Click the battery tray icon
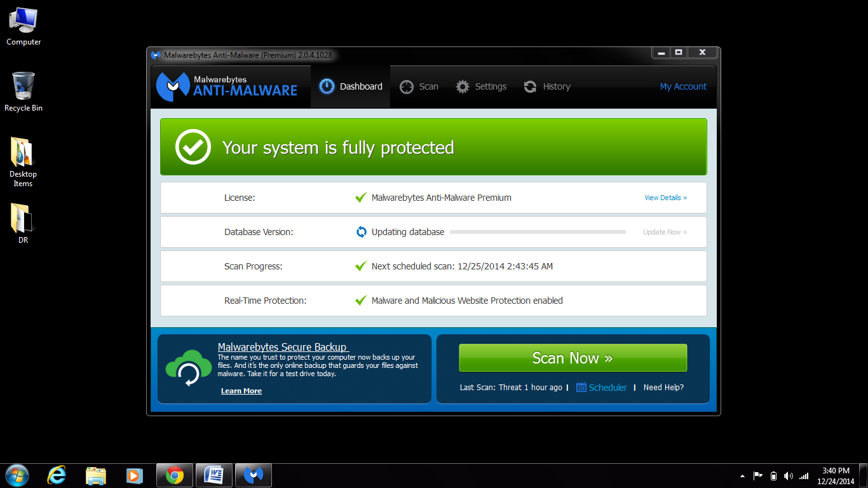 tap(773, 475)
